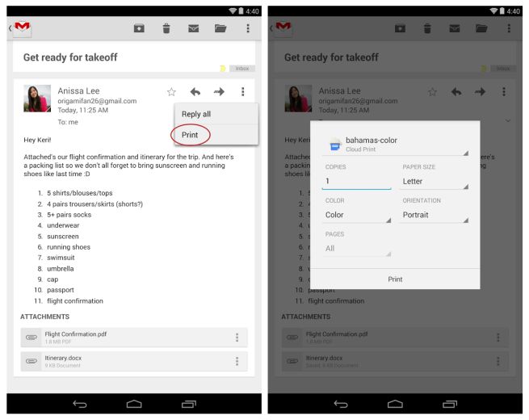This screenshot has width=529, height=420.
Task: Tap dimmed overflow menu in right screen toolbar
Action: pyautogui.click(x=509, y=28)
